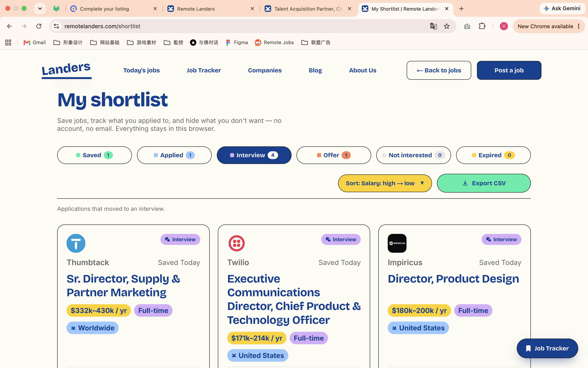Show the Not interested filter
The width and height of the screenshot is (588, 368).
tap(414, 155)
